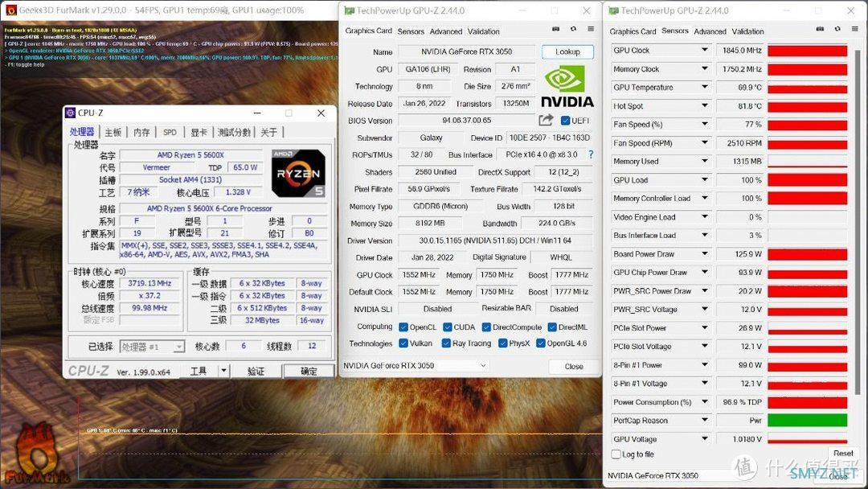868x489 pixels.
Task: Click the BIOS export share icon
Action: click(546, 120)
